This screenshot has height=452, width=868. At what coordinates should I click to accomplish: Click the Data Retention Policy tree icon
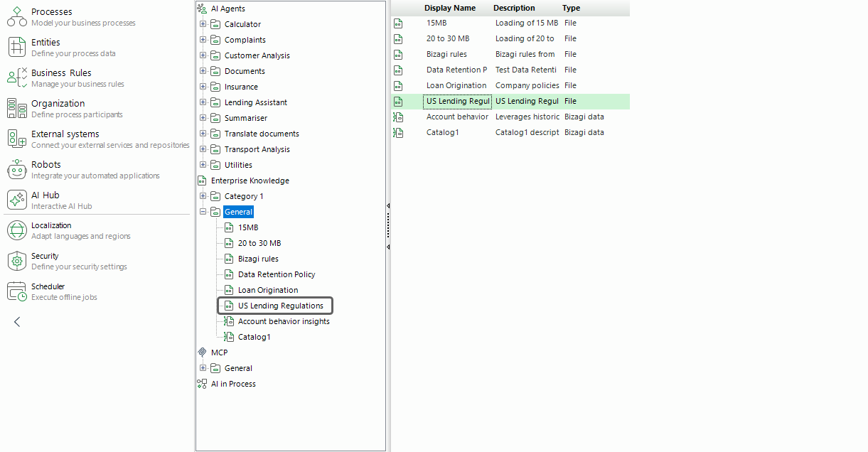[x=229, y=274]
